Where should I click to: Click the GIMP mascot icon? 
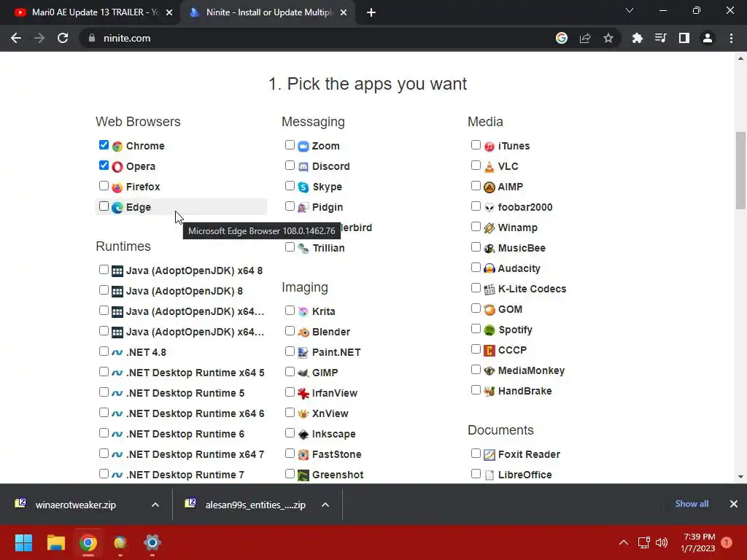coord(303,373)
